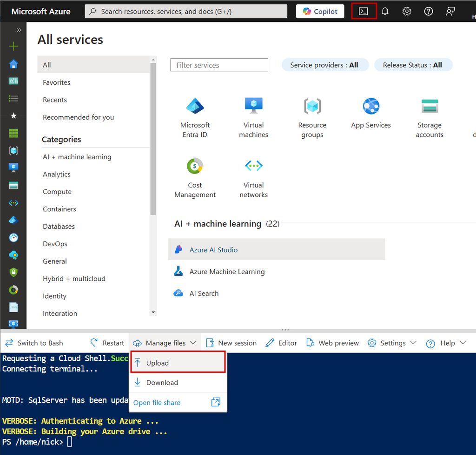Click the green plus Create a resource icon
Viewport: 476px width, 455px height.
pos(13,47)
